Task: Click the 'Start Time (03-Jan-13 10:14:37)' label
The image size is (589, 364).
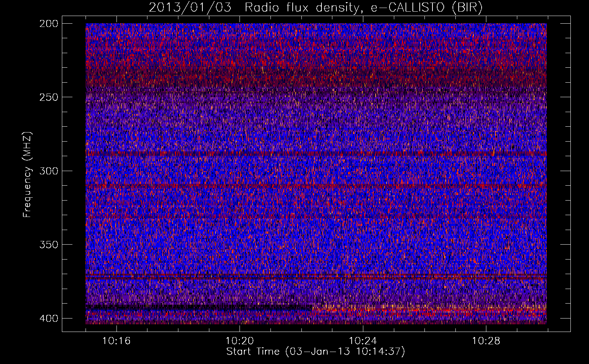Action: 316,352
